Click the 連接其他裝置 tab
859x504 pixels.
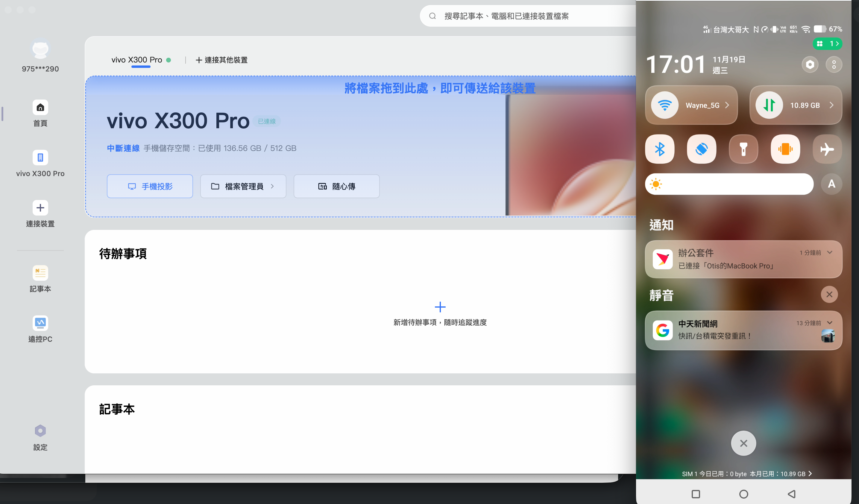221,60
